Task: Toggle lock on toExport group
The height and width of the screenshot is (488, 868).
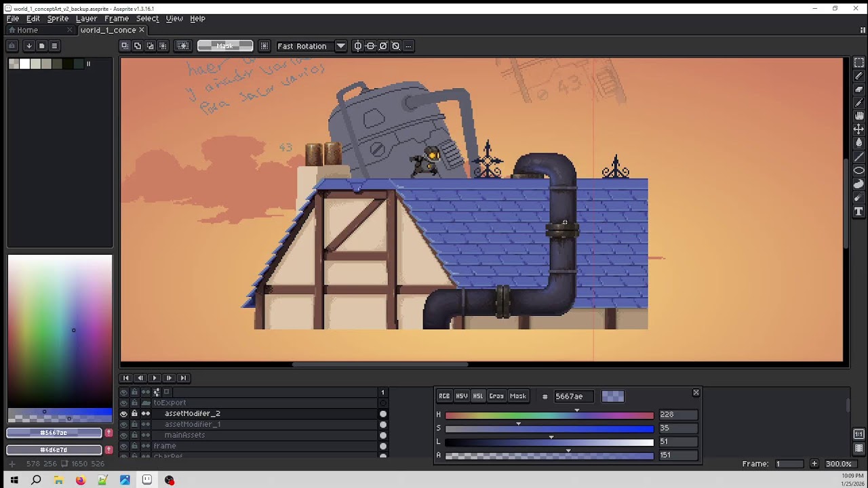Action: [x=134, y=403]
